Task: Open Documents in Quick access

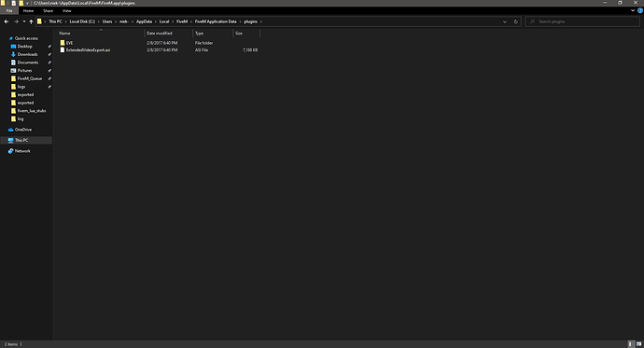Action: click(28, 63)
